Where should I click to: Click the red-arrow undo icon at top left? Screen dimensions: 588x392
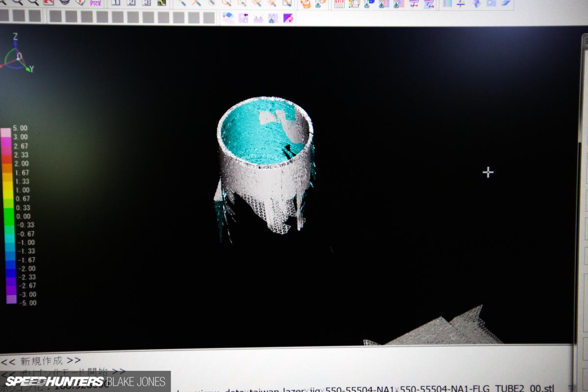coord(49,2)
